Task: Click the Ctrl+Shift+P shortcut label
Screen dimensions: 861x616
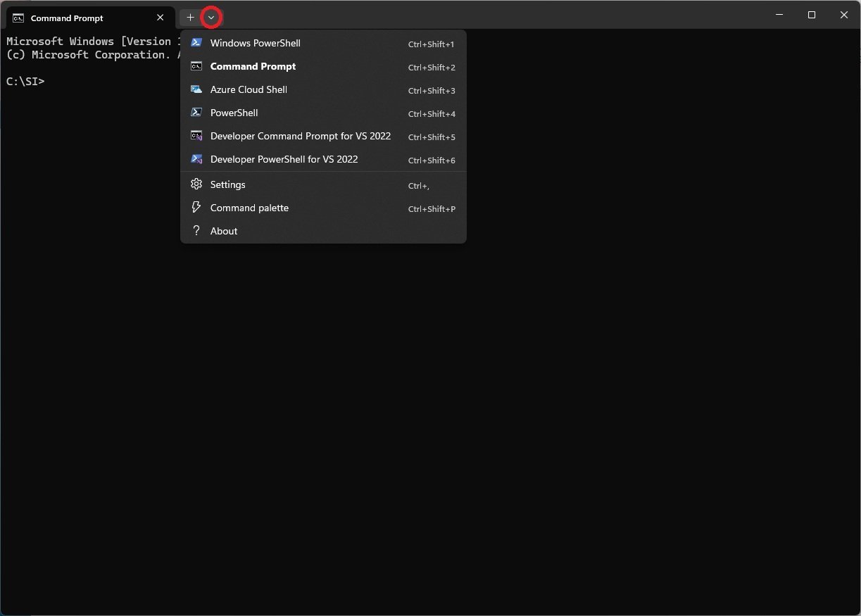Action: point(432,209)
